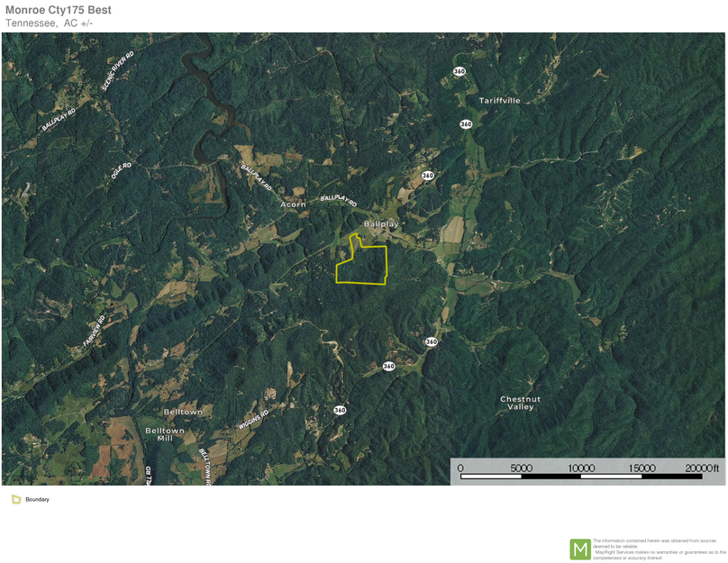This screenshot has height=563, width=728.
Task: Select the 360 shield along the central valley road
Action: point(387,366)
